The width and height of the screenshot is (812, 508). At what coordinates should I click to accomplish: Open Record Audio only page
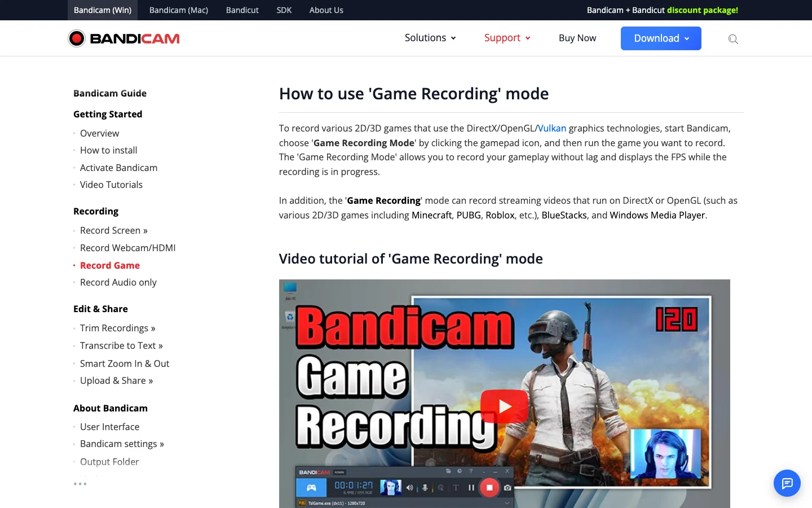click(118, 282)
